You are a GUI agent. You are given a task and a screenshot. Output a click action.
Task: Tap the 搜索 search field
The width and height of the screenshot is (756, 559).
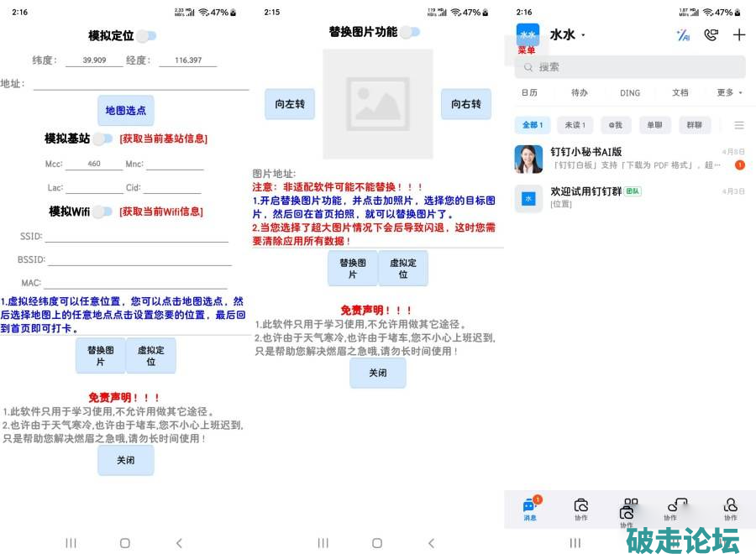coord(630,67)
